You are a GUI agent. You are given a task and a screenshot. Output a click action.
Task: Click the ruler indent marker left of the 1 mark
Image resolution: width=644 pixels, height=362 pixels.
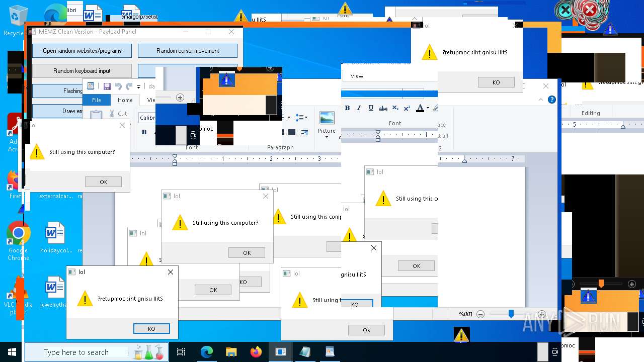175,160
